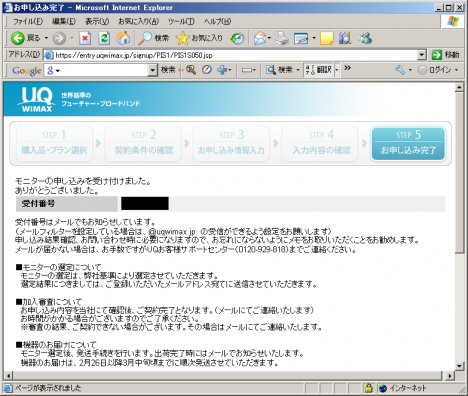Open the Research book icon
The image size is (468, 396).
click(x=345, y=38)
